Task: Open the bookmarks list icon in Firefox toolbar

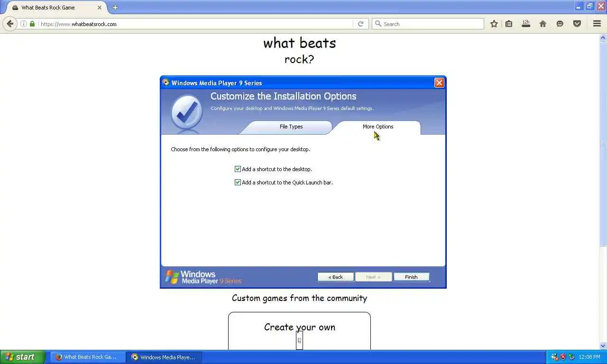Action: (509, 24)
